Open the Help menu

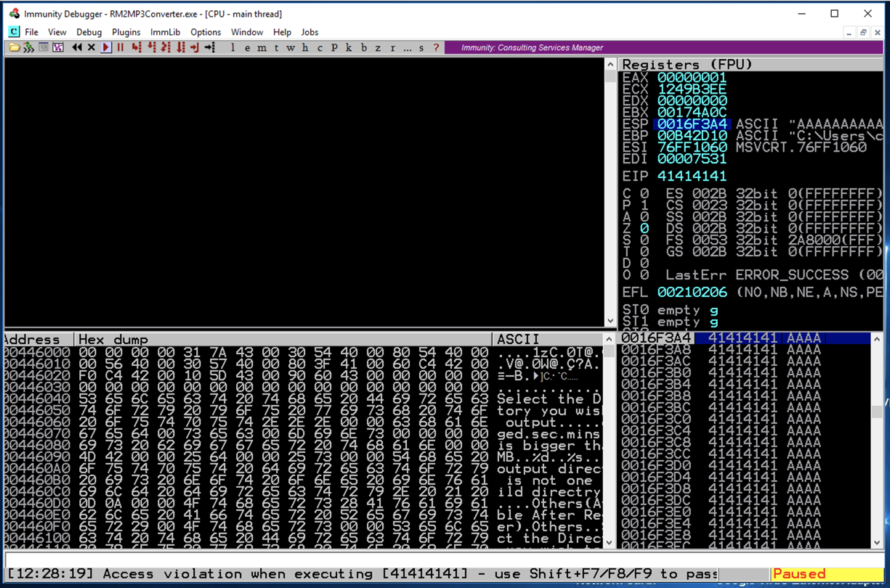coord(282,32)
